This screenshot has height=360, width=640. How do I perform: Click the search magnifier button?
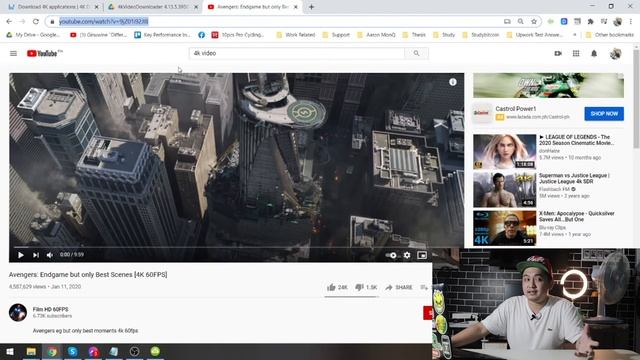click(x=416, y=53)
